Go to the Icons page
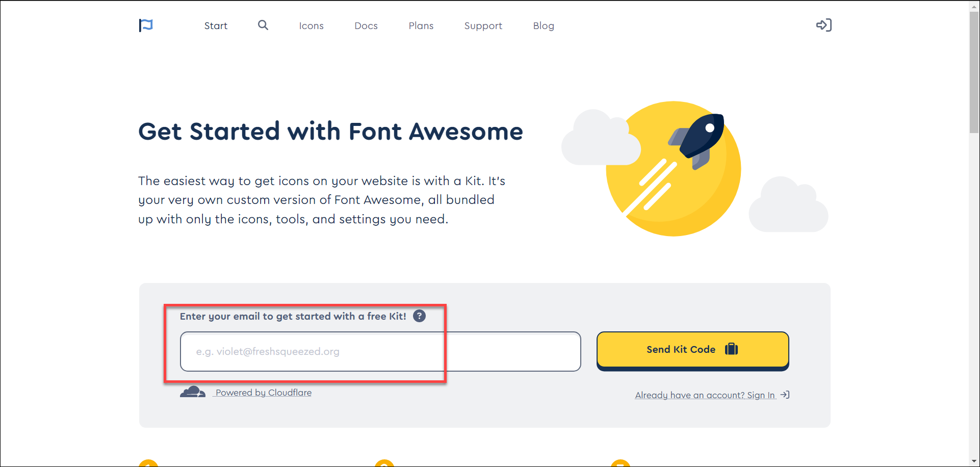This screenshot has width=980, height=467. [311, 26]
